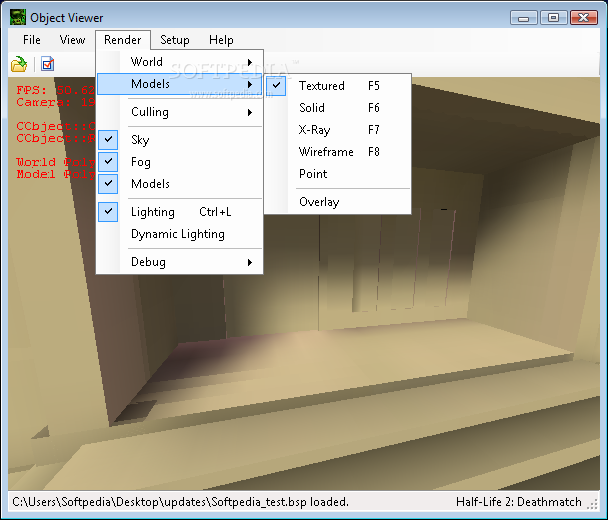608x520 pixels.
Task: Open the Setup menu
Action: 174,40
